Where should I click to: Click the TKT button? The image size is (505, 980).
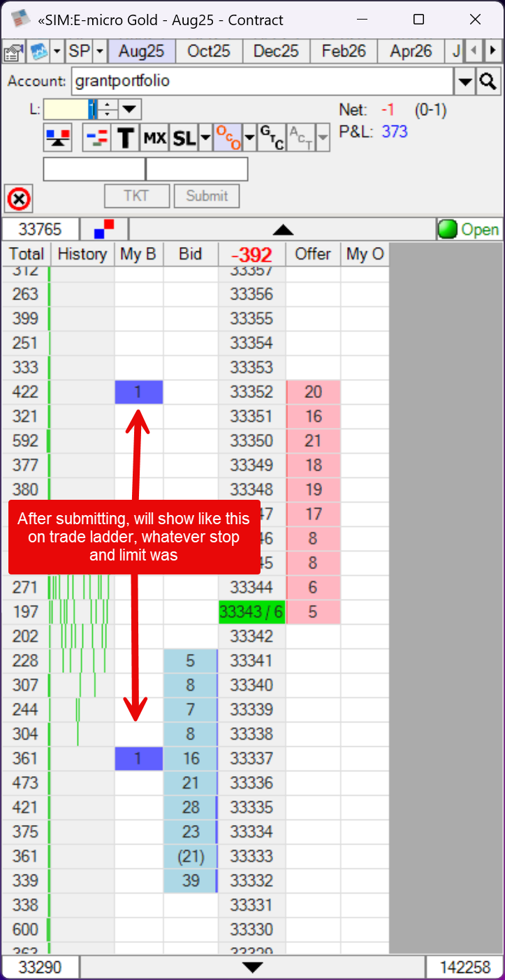click(x=137, y=196)
